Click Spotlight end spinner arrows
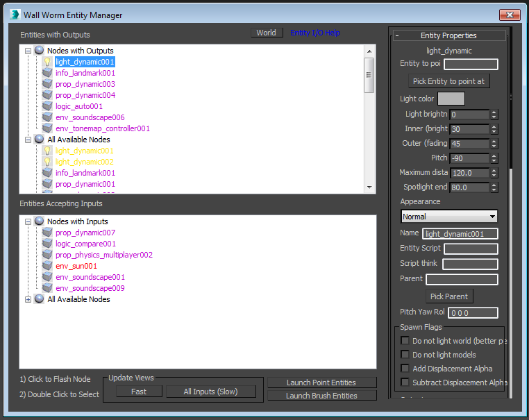The image size is (529, 420). tap(494, 187)
